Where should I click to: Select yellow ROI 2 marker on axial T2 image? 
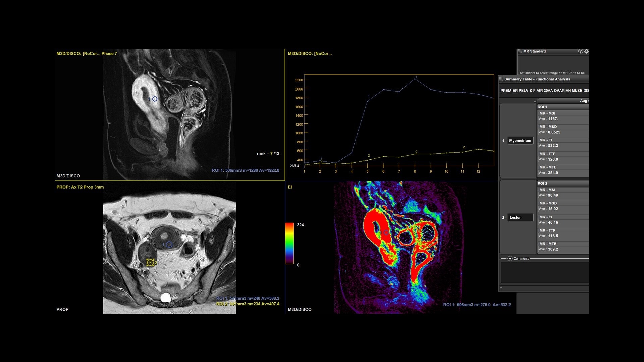150,263
